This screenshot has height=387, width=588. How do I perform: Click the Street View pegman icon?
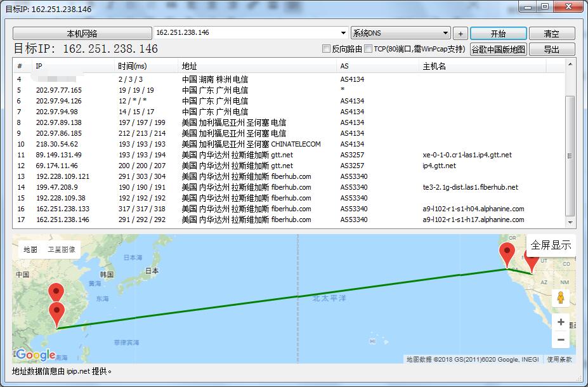[x=560, y=298]
